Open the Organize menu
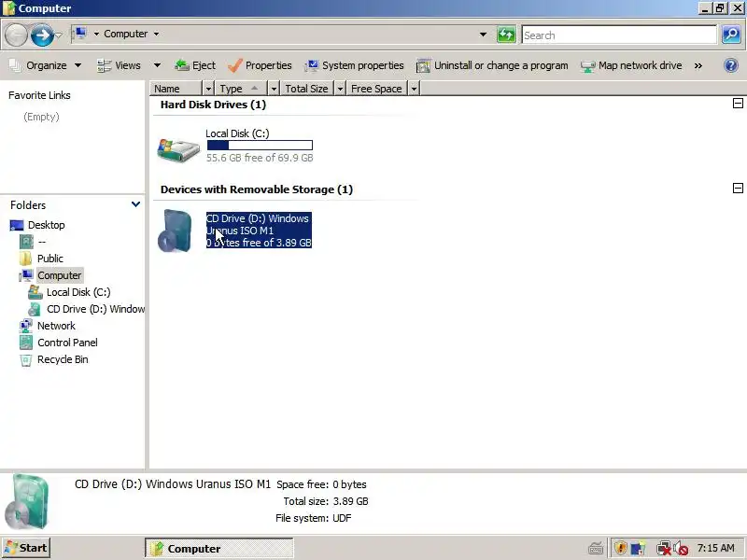Viewport: 747px width, 560px height. tap(45, 65)
